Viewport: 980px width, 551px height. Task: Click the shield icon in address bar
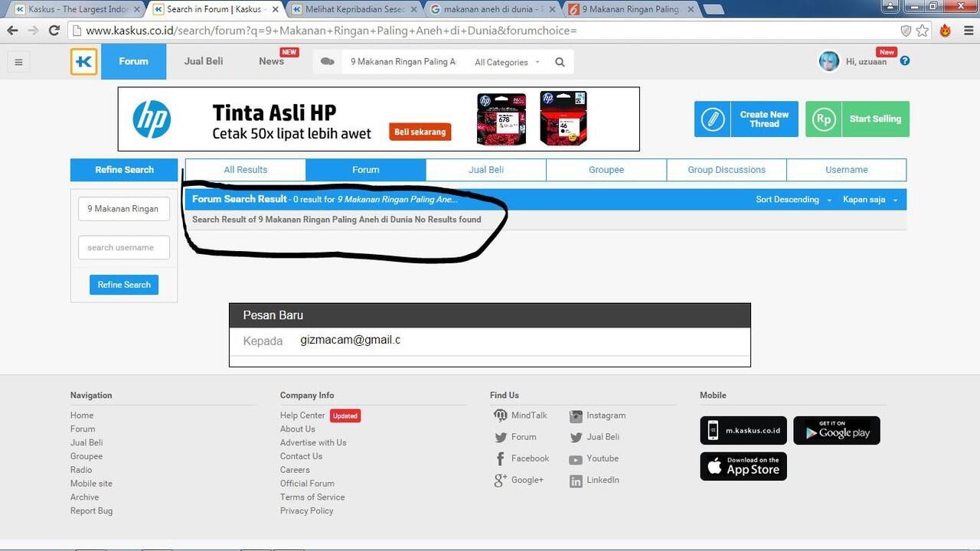click(x=906, y=31)
